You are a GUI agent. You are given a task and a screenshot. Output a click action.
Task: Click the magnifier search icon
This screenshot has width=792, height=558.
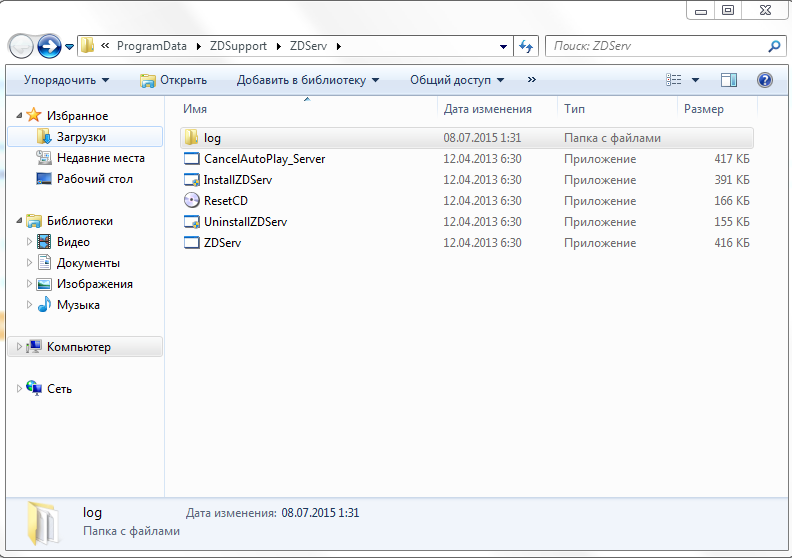click(x=774, y=46)
